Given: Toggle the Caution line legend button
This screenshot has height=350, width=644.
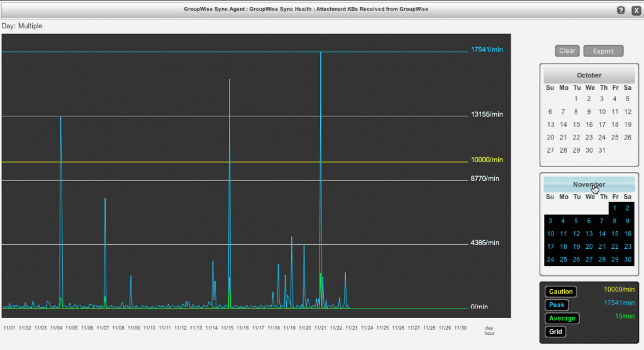Looking at the screenshot, I should pos(560,292).
